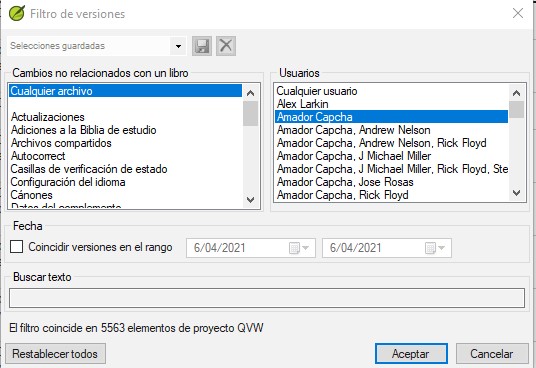
Task: Click the Cancelar button
Action: pyautogui.click(x=492, y=354)
